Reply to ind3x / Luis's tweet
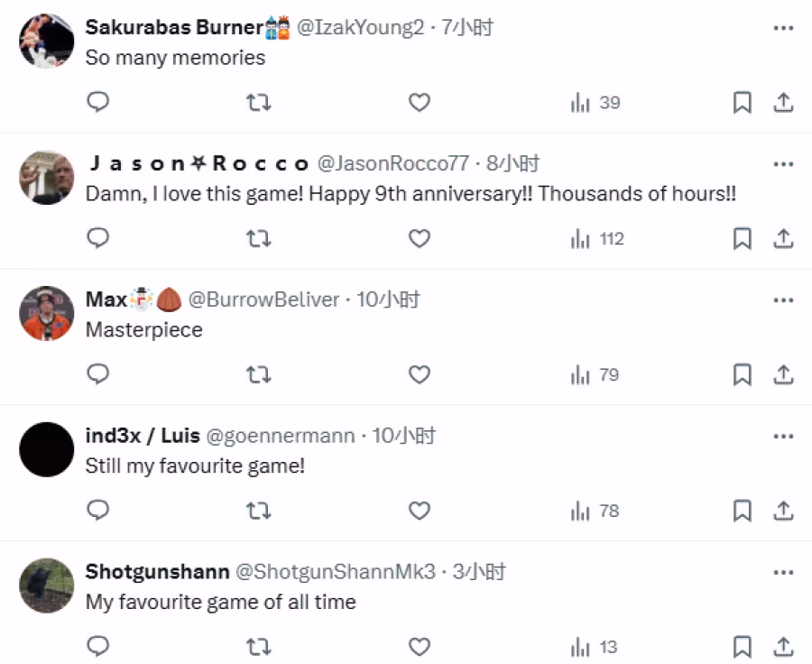This screenshot has width=812, height=664. tap(98, 512)
